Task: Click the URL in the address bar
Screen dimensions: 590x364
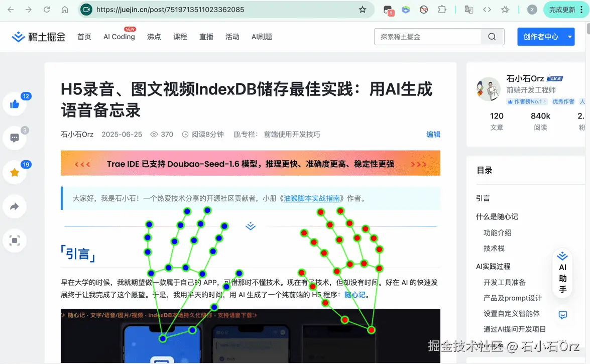Action: point(170,10)
